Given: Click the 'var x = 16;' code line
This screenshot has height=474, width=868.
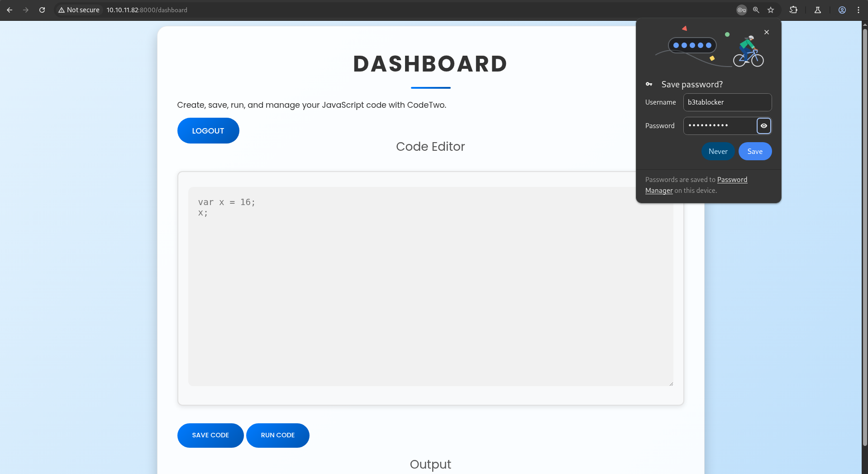Looking at the screenshot, I should (227, 202).
